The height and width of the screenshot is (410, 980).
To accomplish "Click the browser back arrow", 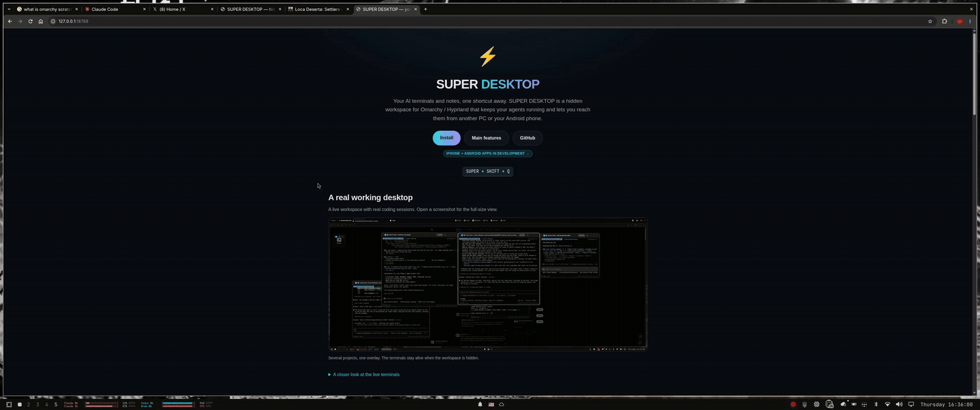I will pyautogui.click(x=10, y=21).
